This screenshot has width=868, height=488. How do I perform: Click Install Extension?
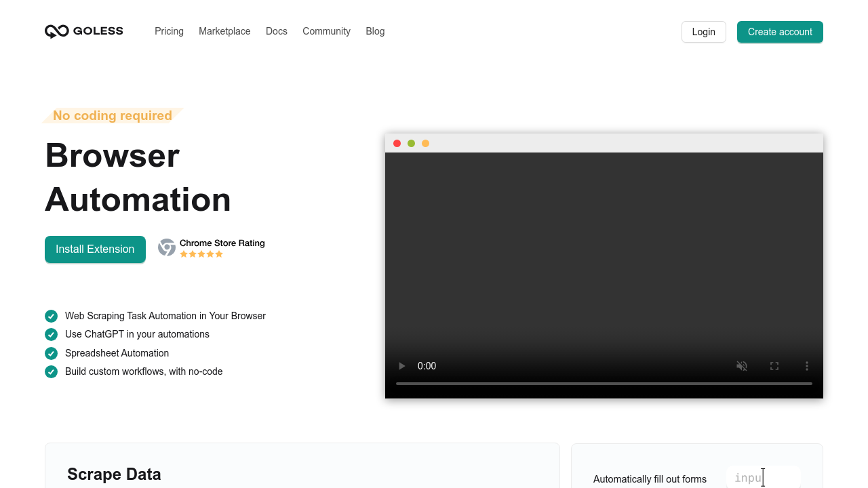pos(95,249)
